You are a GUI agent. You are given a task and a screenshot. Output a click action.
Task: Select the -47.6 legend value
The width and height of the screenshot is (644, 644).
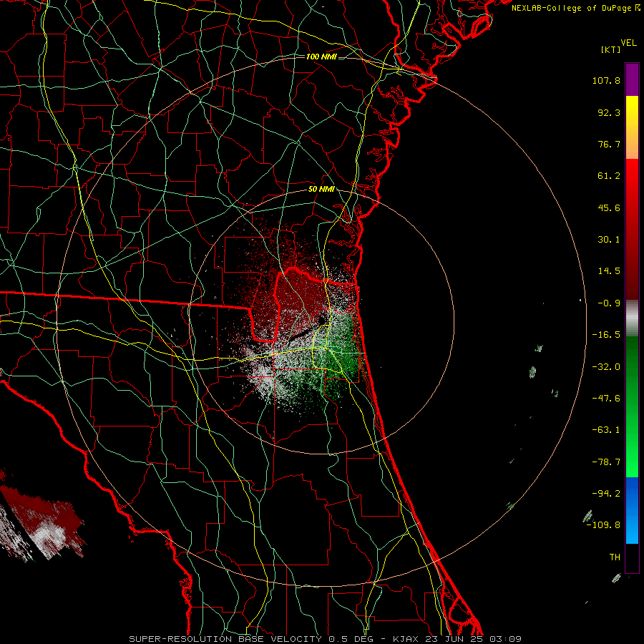click(x=606, y=399)
